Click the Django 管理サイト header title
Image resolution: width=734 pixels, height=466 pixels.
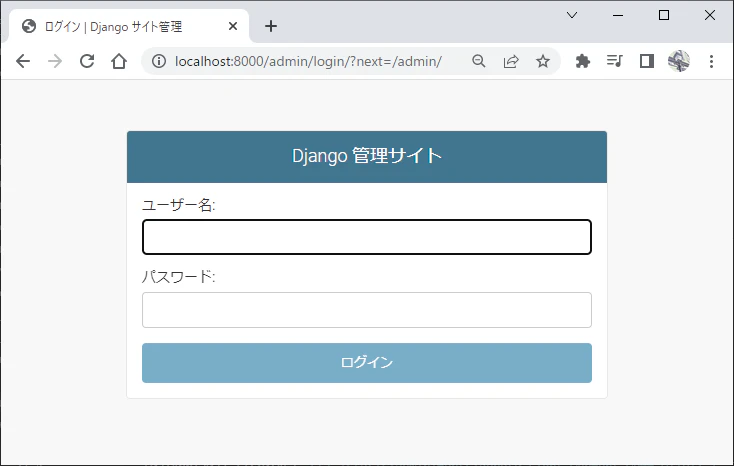[x=367, y=156]
